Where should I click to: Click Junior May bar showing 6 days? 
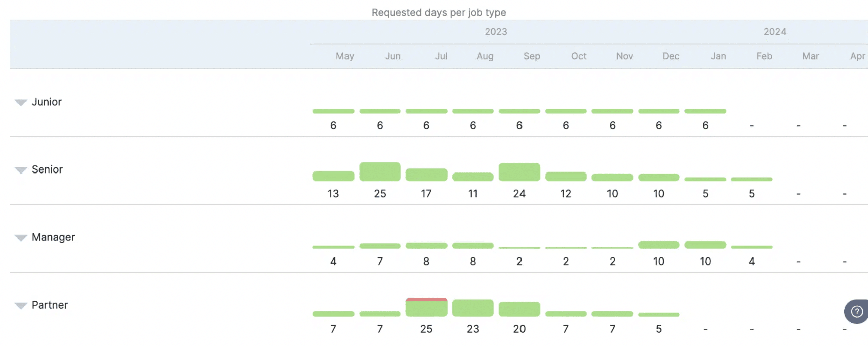tap(333, 111)
